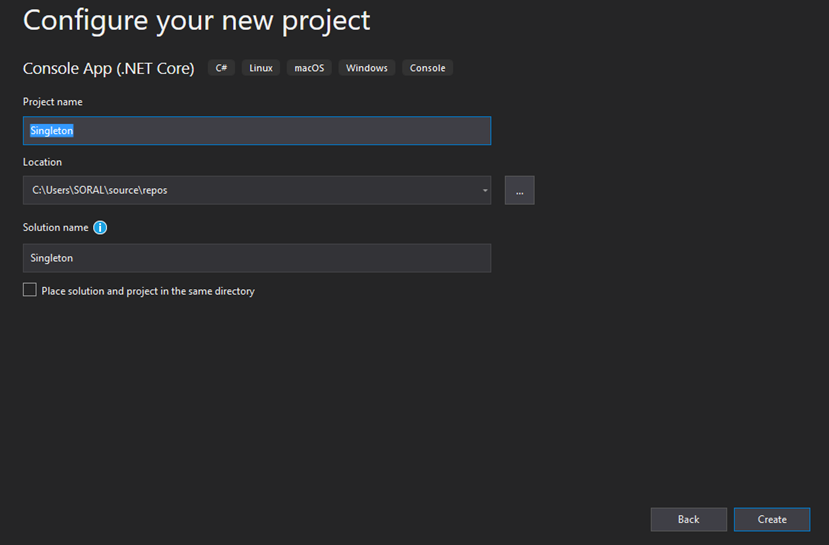
Task: Expand the Location dropdown arrow
Action: [485, 190]
